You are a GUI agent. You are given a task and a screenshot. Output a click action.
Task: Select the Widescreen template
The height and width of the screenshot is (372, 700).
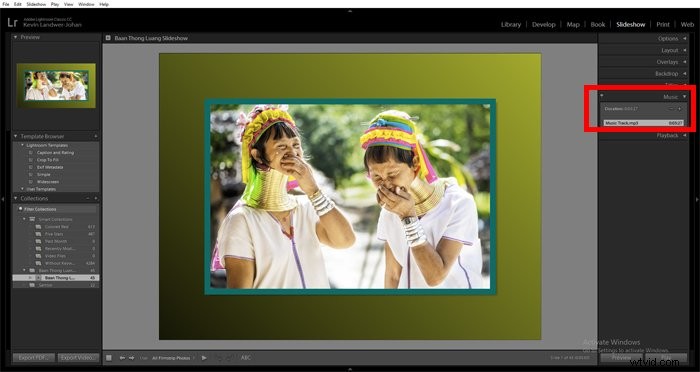[x=48, y=182]
